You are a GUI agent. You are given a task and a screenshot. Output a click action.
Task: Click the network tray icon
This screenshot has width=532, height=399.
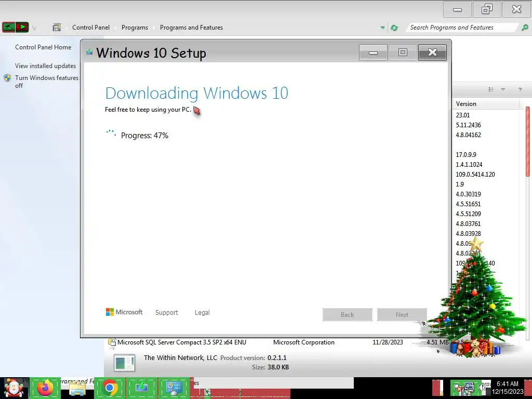click(469, 388)
